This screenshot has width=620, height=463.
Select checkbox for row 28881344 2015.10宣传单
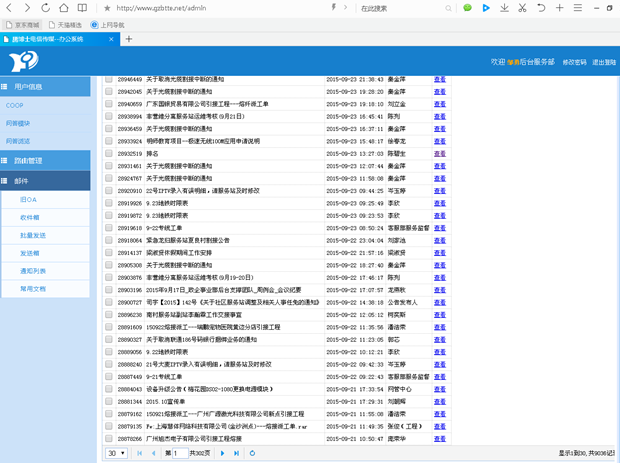[x=109, y=401]
